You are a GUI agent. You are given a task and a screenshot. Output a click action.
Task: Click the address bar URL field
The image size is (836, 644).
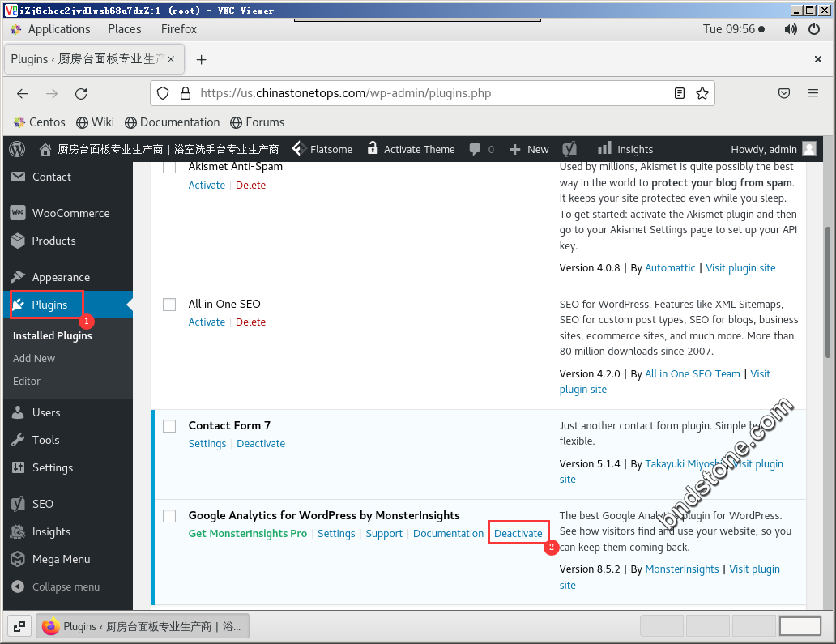[x=432, y=93]
